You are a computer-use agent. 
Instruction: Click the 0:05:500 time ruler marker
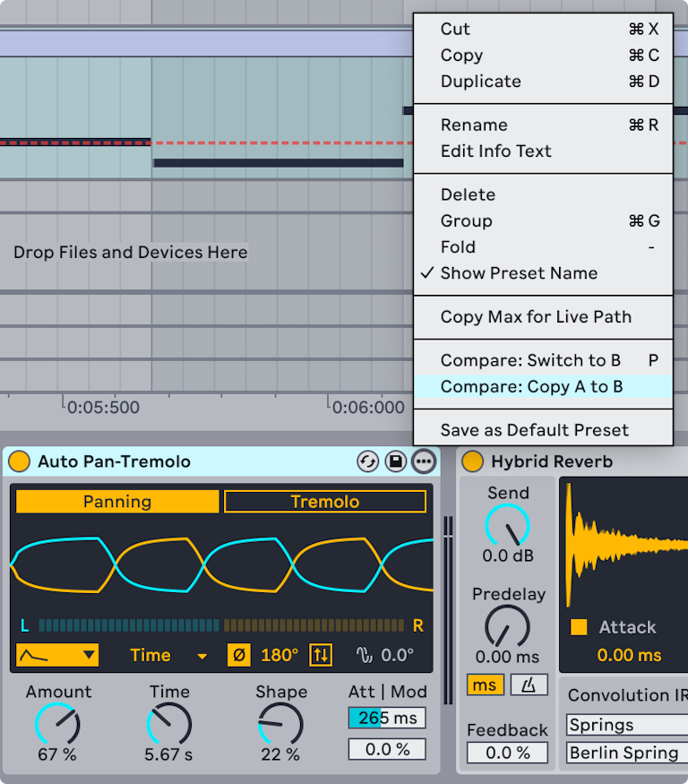pos(103,407)
